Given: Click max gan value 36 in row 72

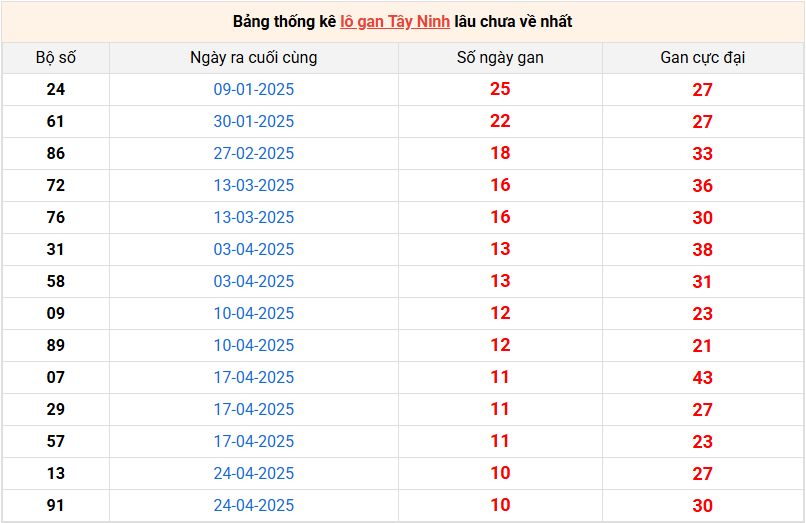Looking at the screenshot, I should (702, 186).
